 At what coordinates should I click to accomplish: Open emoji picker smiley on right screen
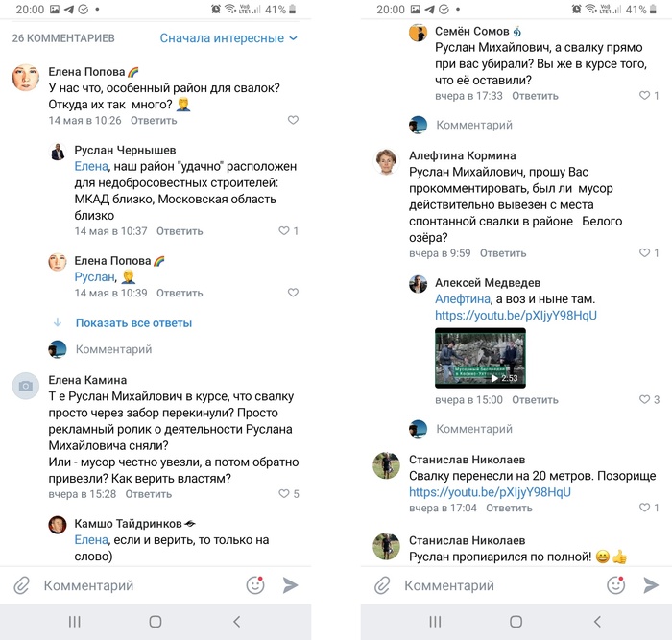(615, 584)
